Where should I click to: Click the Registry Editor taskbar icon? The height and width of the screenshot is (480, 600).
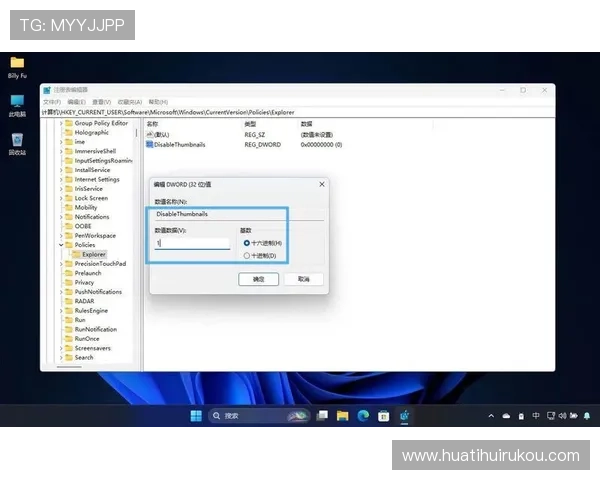(x=404, y=415)
